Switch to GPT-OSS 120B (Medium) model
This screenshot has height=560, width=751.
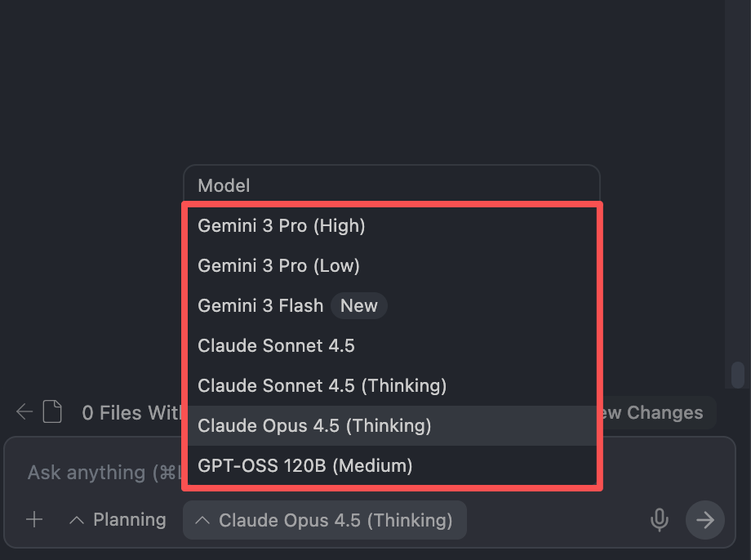pos(304,466)
